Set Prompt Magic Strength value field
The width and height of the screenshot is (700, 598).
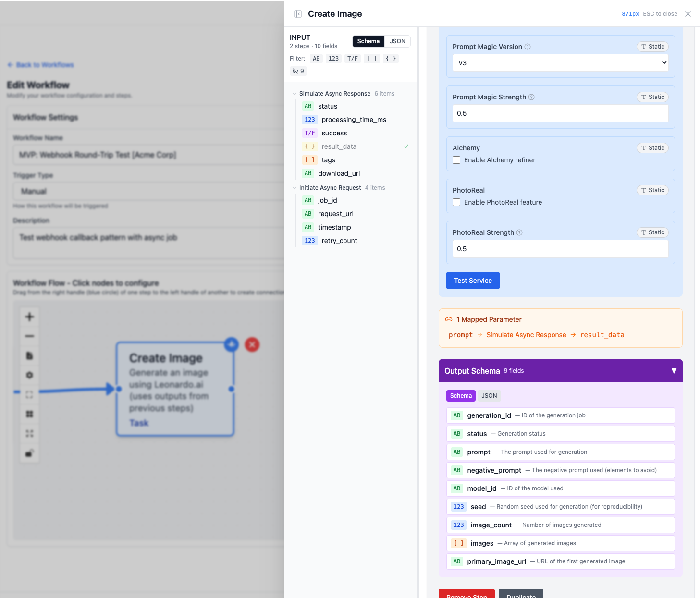560,113
